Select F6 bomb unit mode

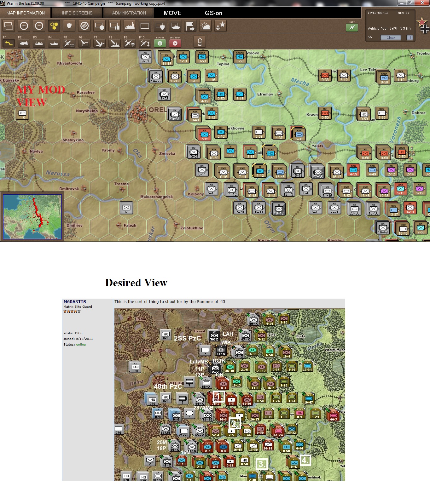(x=84, y=43)
